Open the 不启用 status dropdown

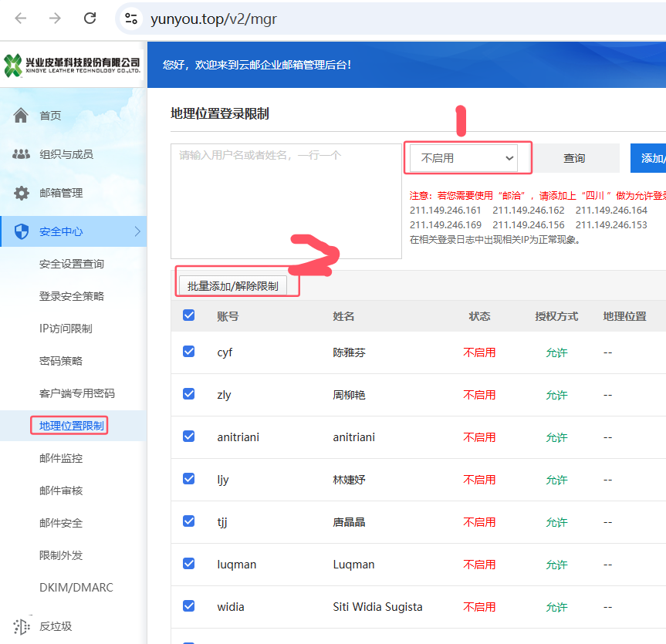click(x=468, y=158)
